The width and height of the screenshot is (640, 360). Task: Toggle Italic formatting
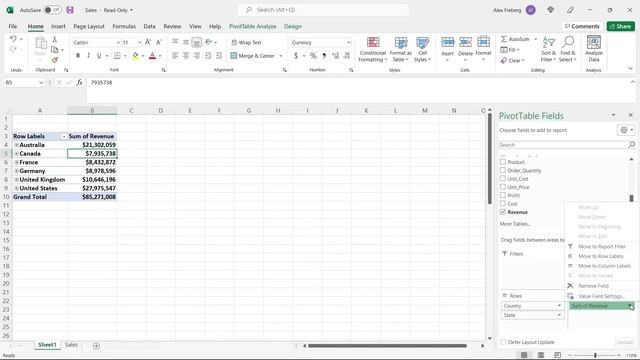tap(88, 56)
